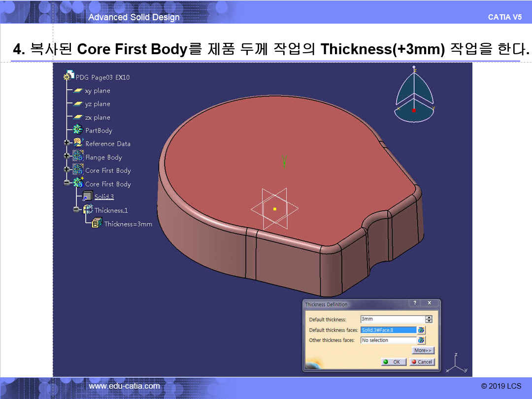Expand the Flange Body node
The height and width of the screenshot is (399, 532).
pos(66,157)
